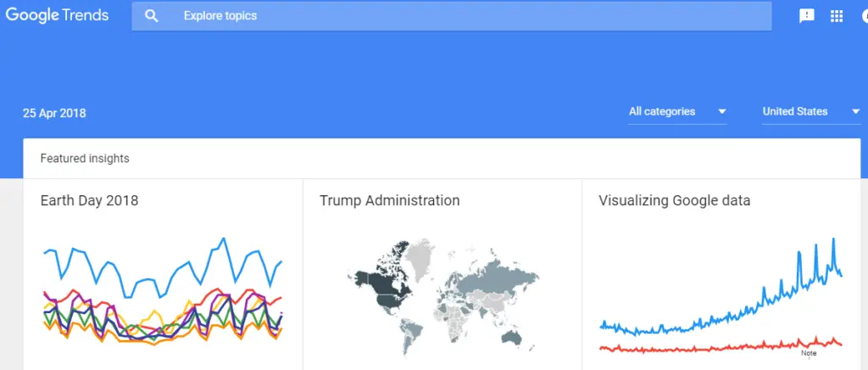This screenshot has width=868, height=370.
Task: Expand the All categories dropdown
Action: pyautogui.click(x=677, y=112)
